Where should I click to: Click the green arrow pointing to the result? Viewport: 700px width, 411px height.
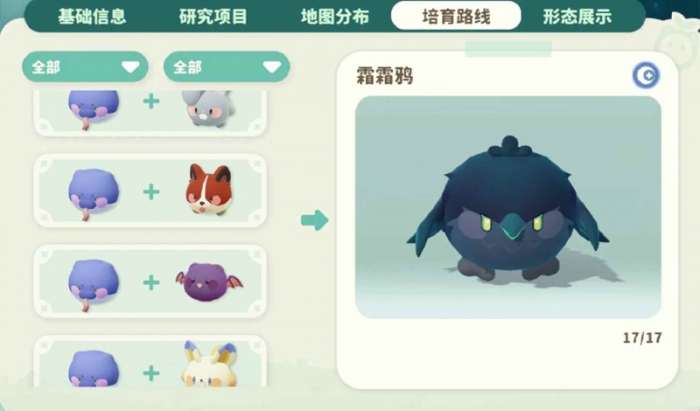315,220
